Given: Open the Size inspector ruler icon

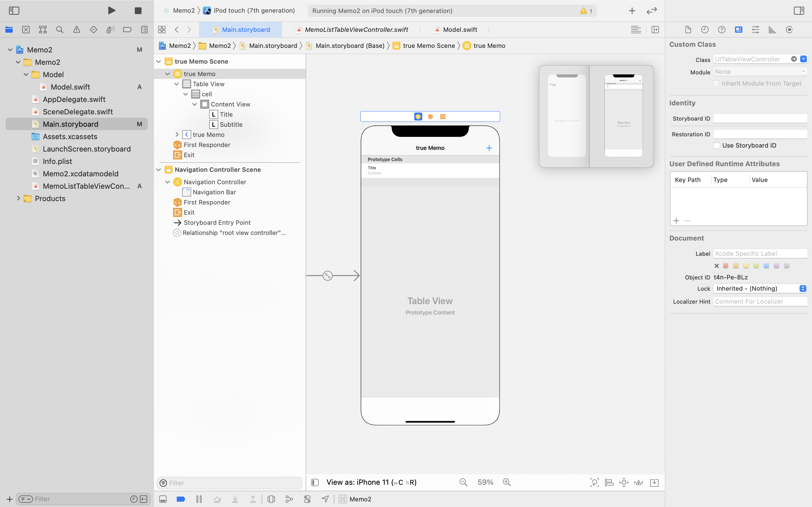Looking at the screenshot, I should [x=772, y=30].
